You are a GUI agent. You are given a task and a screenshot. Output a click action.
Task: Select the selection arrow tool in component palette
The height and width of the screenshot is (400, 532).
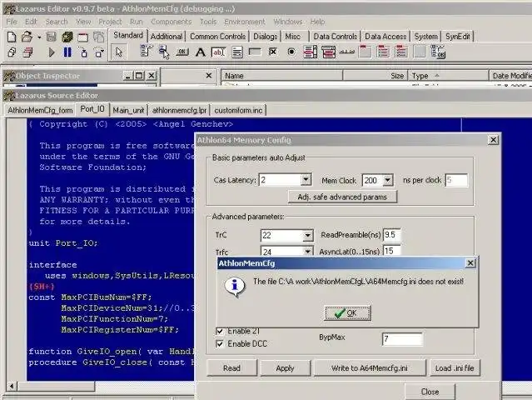point(119,52)
